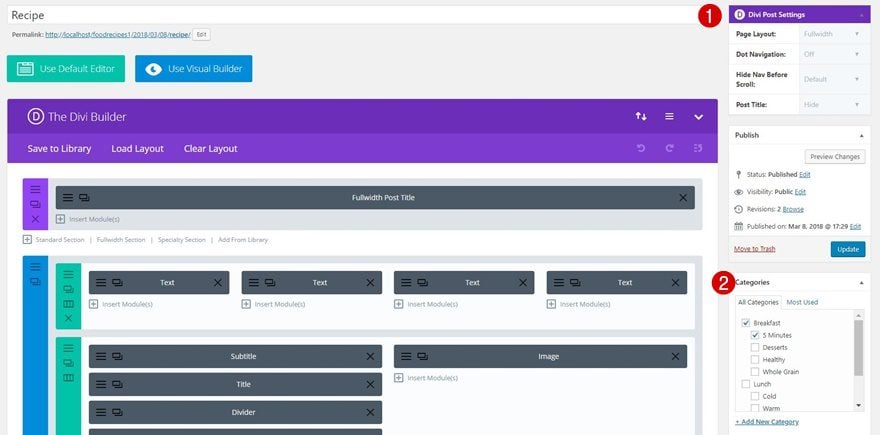Open the history states icon
The width and height of the screenshot is (880, 435).
click(x=698, y=148)
